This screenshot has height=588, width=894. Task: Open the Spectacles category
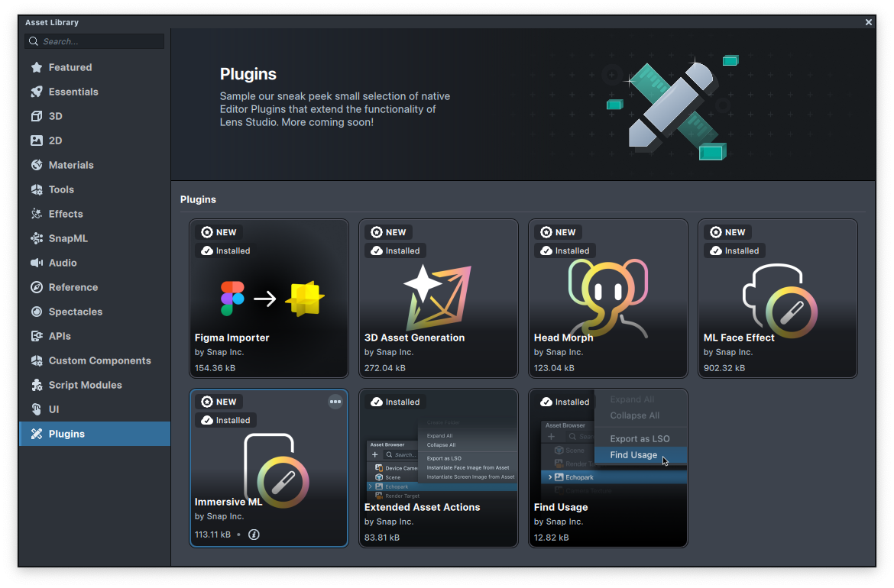(75, 312)
